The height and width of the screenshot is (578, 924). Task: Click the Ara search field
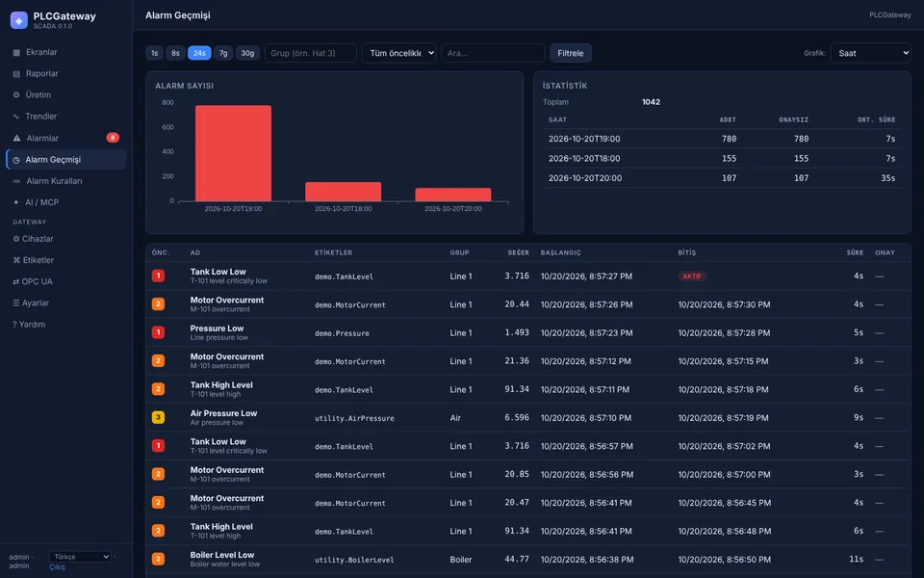[493, 53]
